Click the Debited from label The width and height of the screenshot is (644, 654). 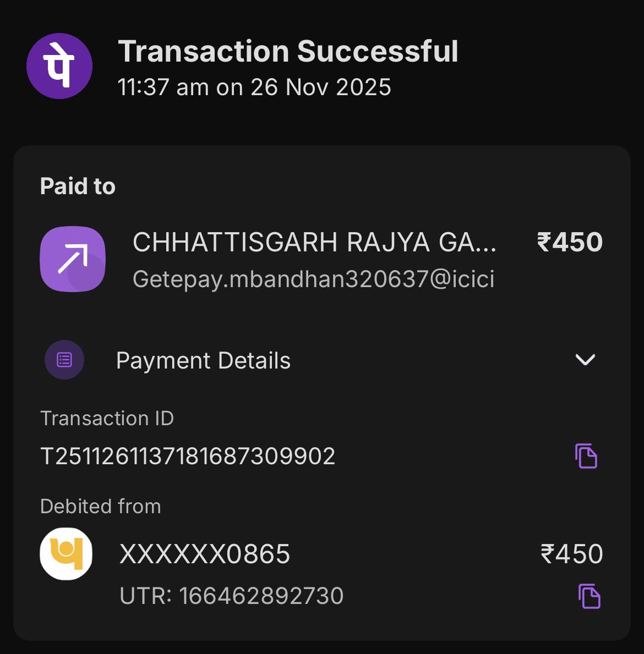click(101, 506)
